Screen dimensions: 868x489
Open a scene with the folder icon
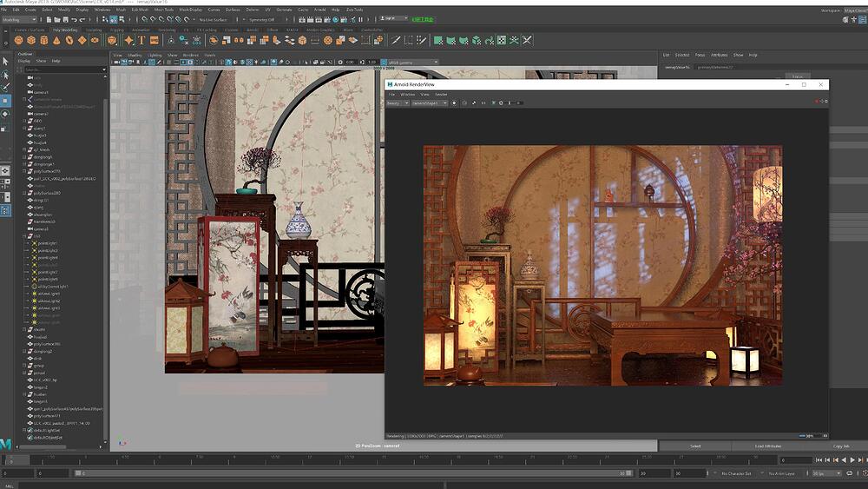coord(57,20)
